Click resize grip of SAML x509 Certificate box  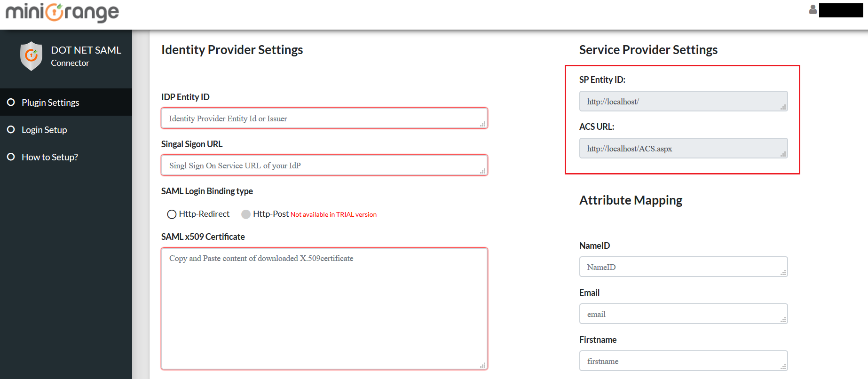(482, 365)
